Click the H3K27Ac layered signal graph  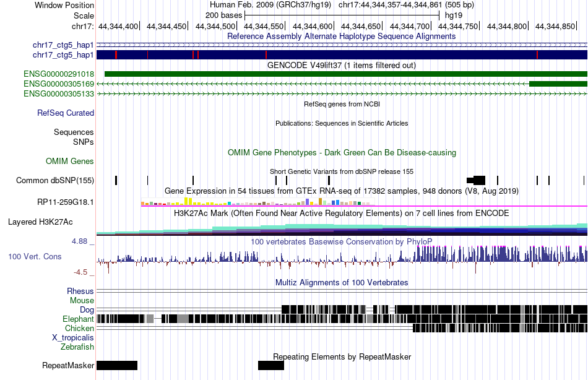click(x=342, y=229)
